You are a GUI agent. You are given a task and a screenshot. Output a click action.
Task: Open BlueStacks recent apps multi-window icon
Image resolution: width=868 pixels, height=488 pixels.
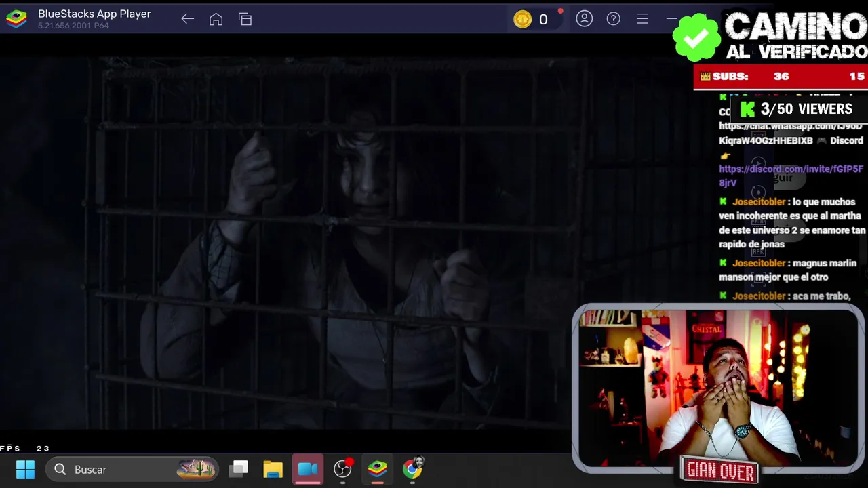pos(245,20)
